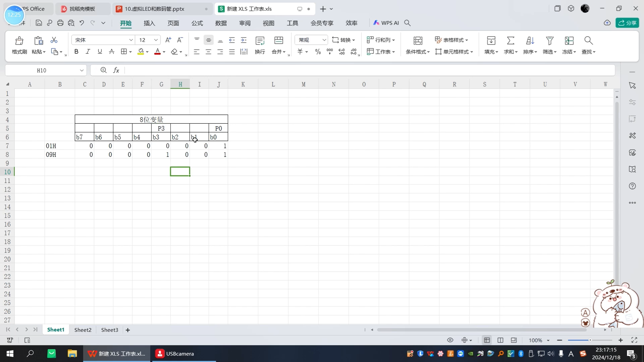The width and height of the screenshot is (644, 362).
Task: Open the Name Box dropdown arrow
Action: 82,70
